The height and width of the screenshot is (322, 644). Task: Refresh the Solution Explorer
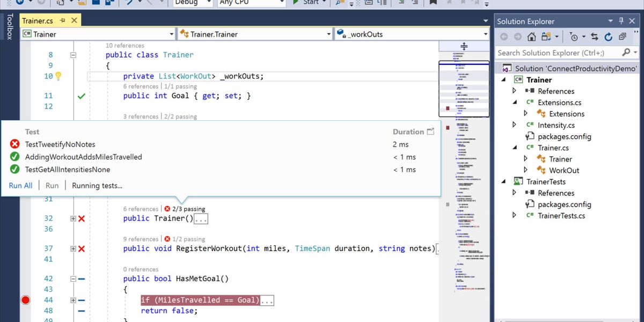point(609,36)
